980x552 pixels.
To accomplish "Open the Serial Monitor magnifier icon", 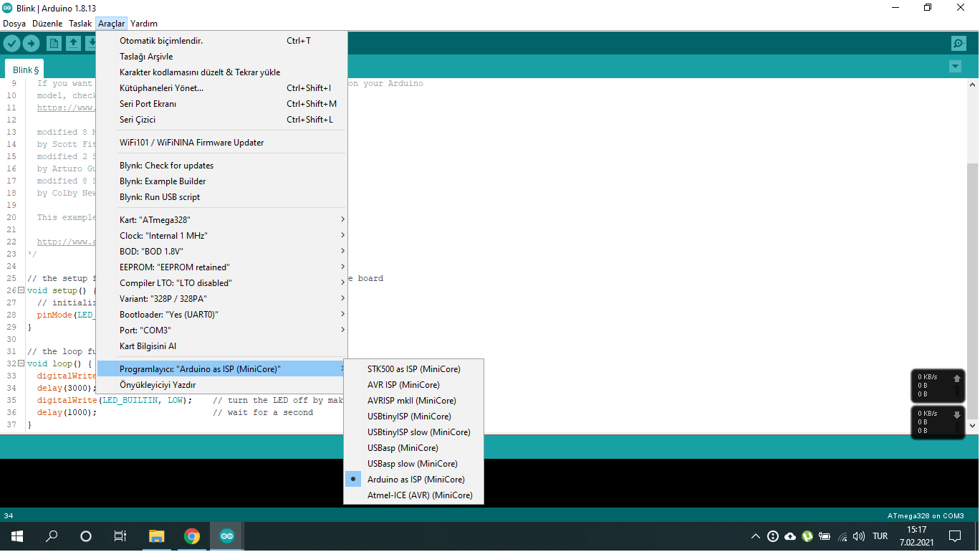I will click(x=959, y=44).
